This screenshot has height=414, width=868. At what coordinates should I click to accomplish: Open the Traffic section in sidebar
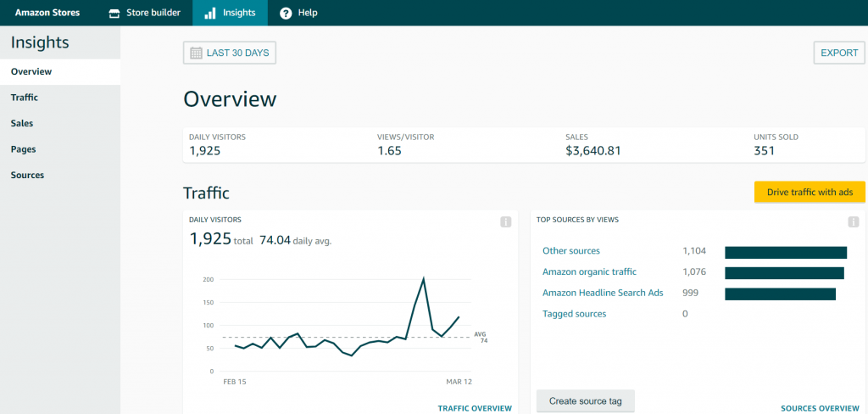point(25,98)
